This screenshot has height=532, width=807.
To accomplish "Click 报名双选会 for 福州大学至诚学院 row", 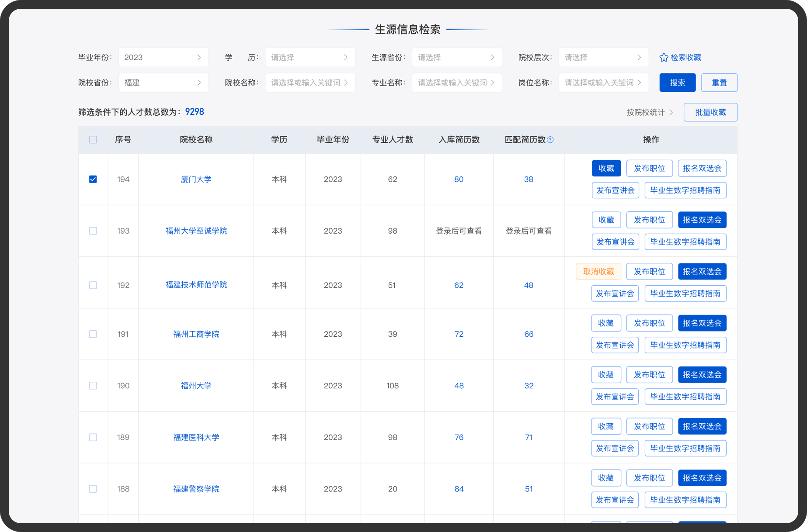I will (702, 220).
